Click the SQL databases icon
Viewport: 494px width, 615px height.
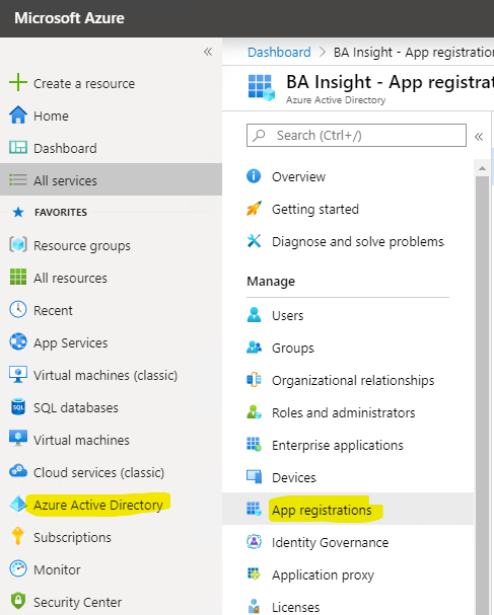click(18, 407)
